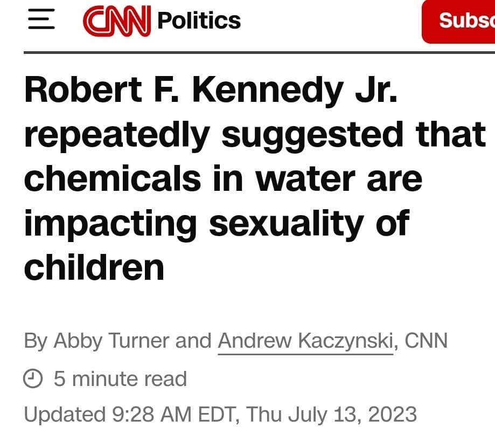Image resolution: width=495 pixels, height=448 pixels.
Task: Click the red CNN logo
Action: tap(117, 20)
